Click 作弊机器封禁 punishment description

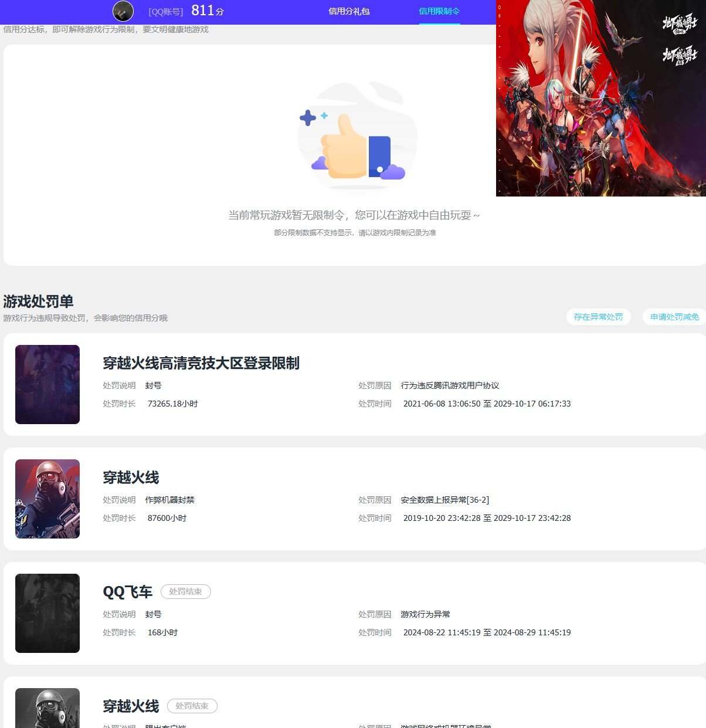click(170, 500)
